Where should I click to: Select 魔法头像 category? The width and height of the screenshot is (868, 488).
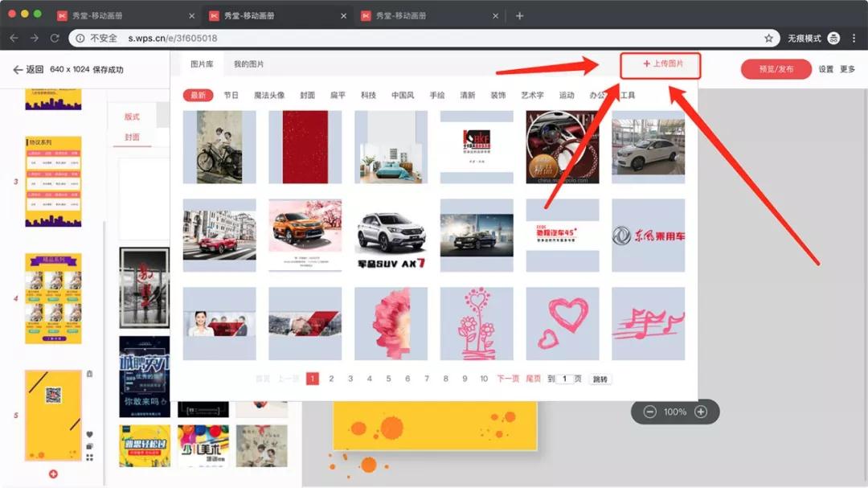coord(269,96)
